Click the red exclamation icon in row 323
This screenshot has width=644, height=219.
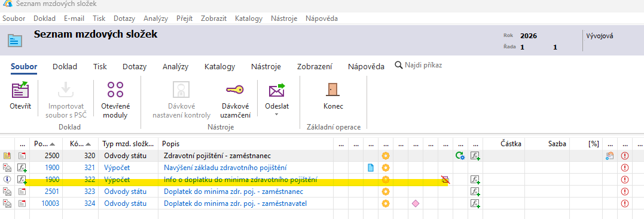[x=625, y=192]
